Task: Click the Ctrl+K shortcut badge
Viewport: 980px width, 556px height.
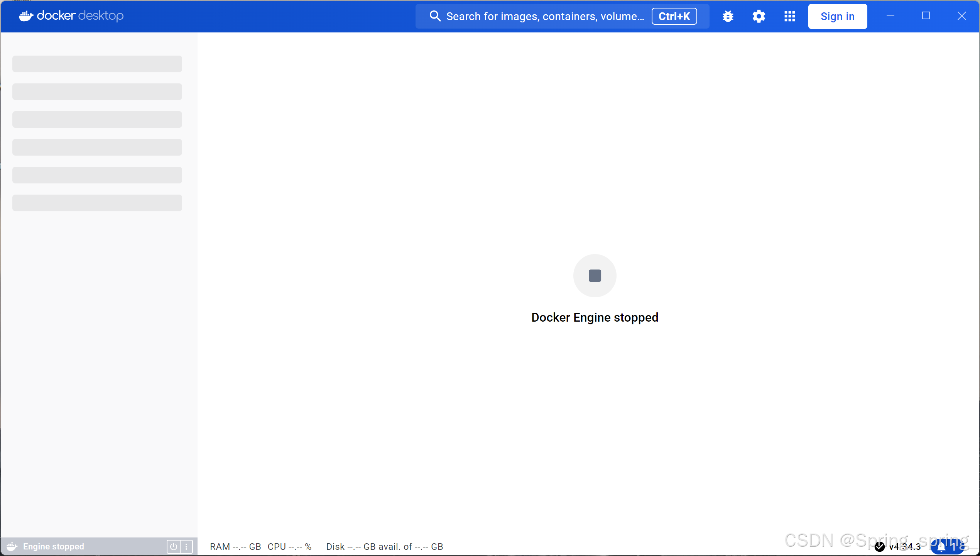Action: click(674, 16)
